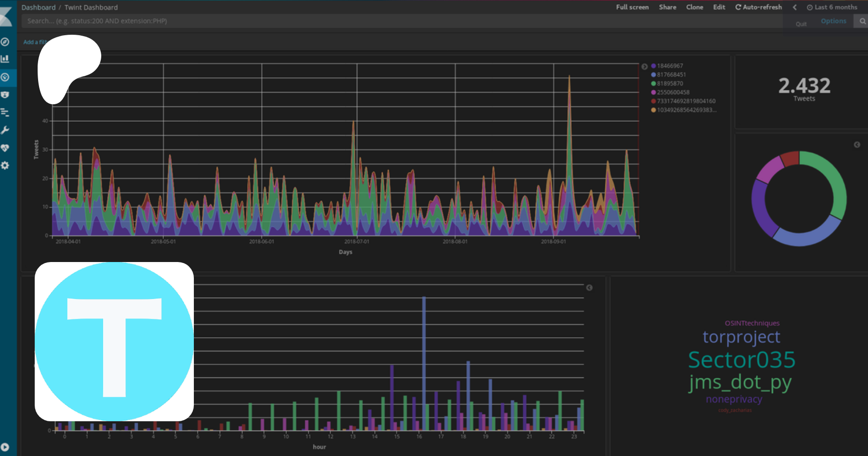This screenshot has height=456, width=868.
Task: Click the Dashboard breadcrumb link
Action: click(x=39, y=7)
